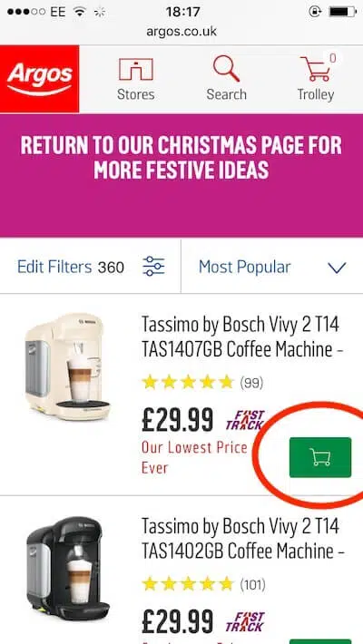Tap argos.co.uk address bar
The image size is (363, 644).
(181, 31)
